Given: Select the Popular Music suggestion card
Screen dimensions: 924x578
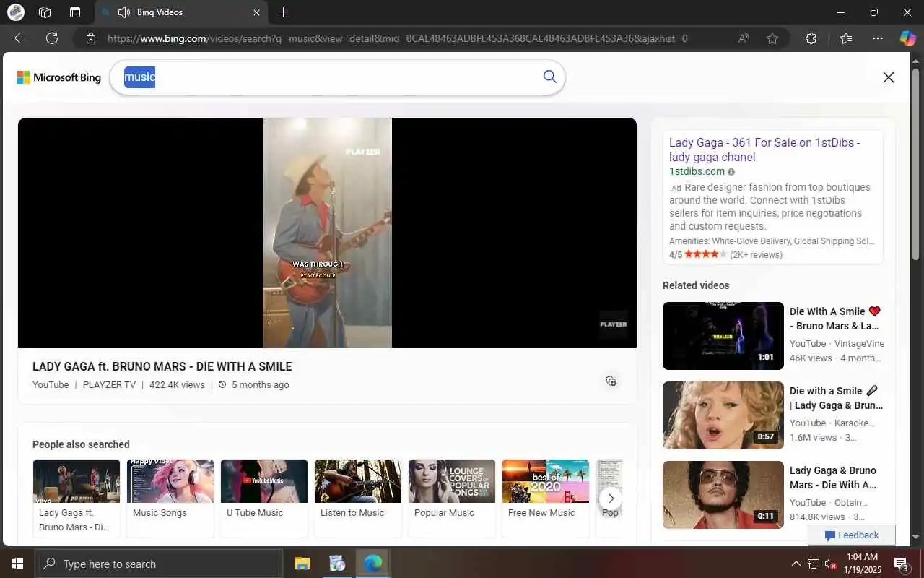Looking at the screenshot, I should coord(452,499).
